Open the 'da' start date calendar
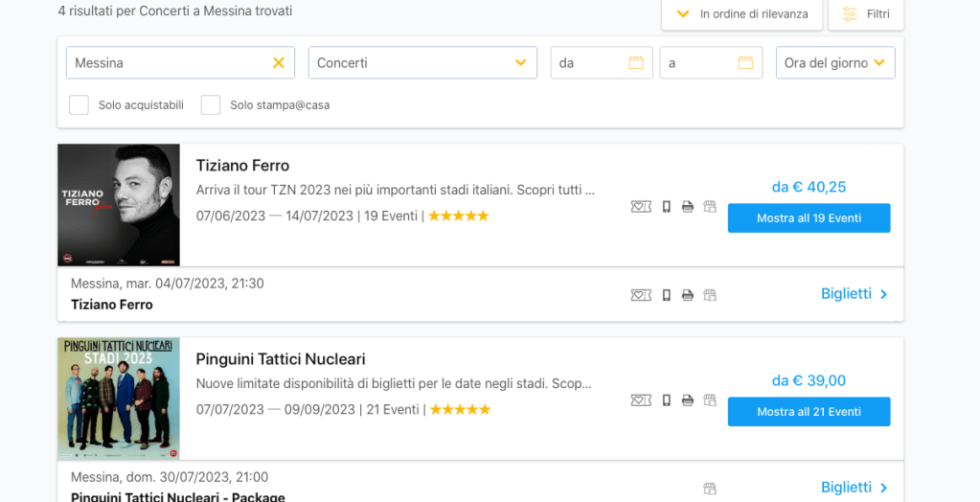The image size is (980, 502). click(x=636, y=63)
